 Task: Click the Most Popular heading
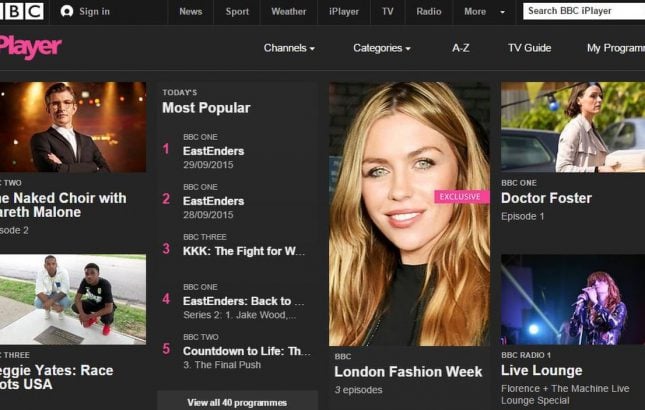206,108
